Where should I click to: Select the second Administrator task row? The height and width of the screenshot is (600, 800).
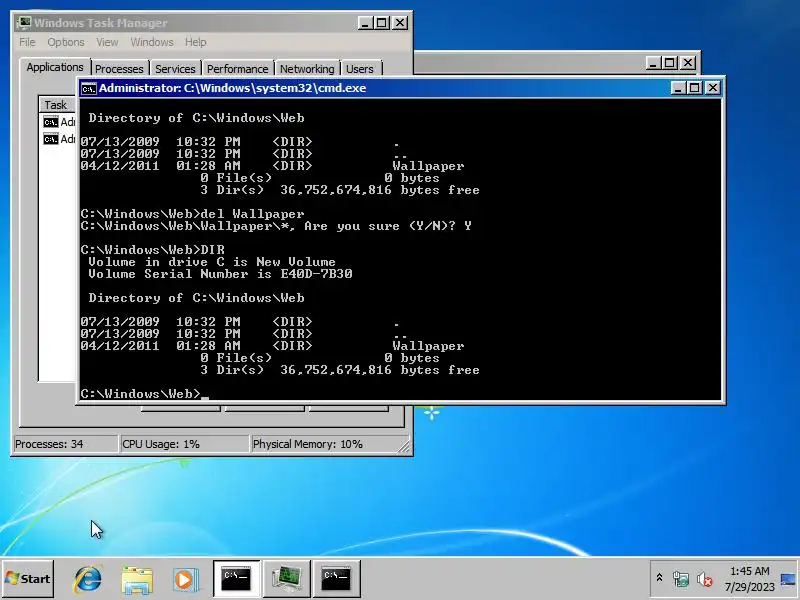coord(59,139)
